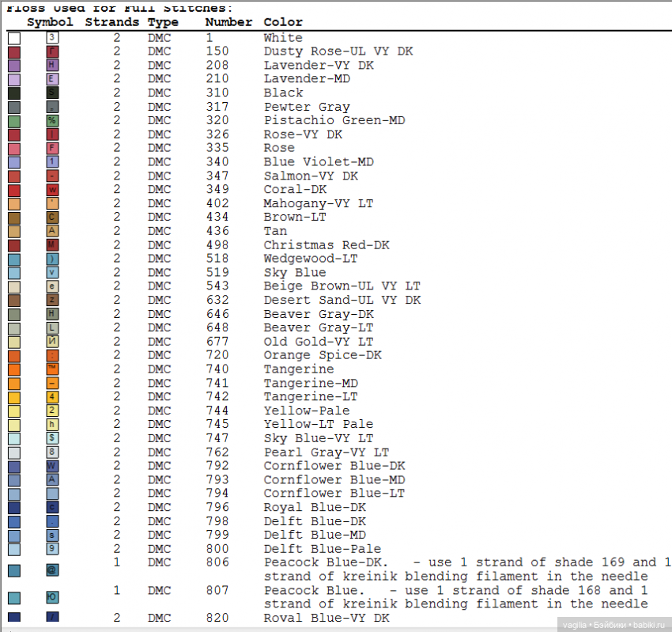Pick the Orange Spice-DK color swatch
Image resolution: width=672 pixels, height=632 pixels.
pos(14,356)
